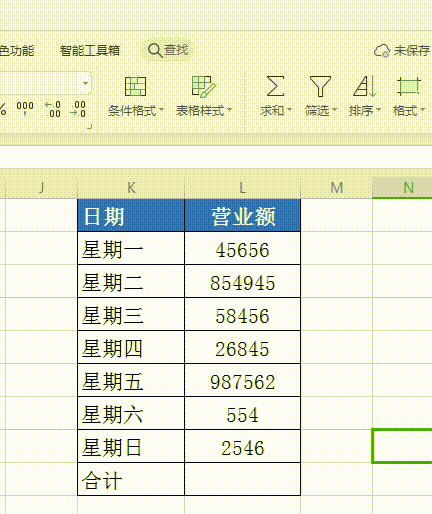Expand the 筛选 dropdown arrow
This screenshot has height=514, width=432.
[334, 110]
